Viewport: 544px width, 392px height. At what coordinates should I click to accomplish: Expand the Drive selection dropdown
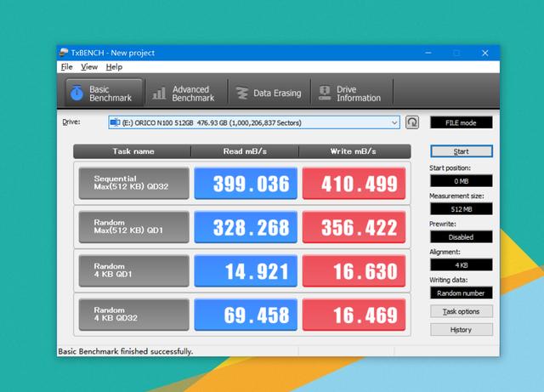(x=394, y=122)
